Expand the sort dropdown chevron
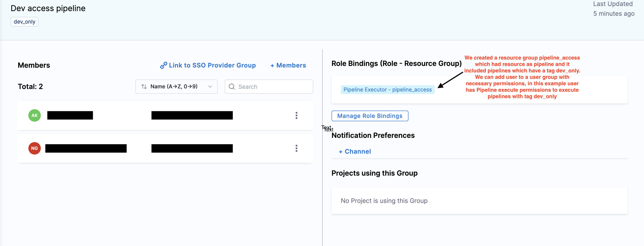 click(x=210, y=87)
